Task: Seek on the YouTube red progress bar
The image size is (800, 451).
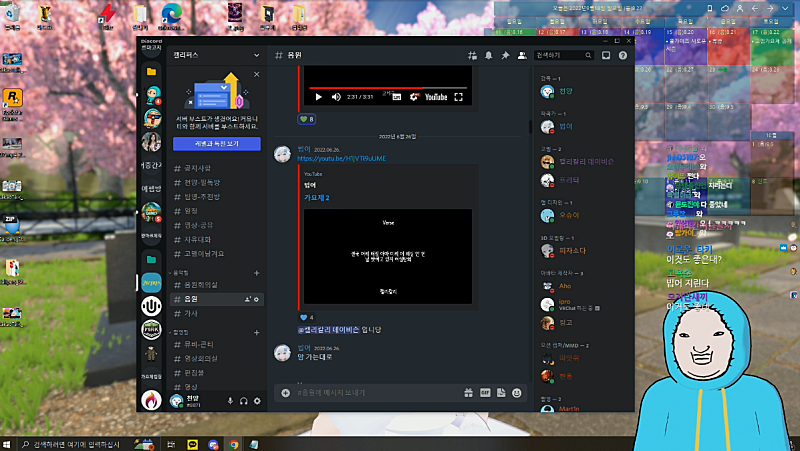Action: [x=388, y=88]
